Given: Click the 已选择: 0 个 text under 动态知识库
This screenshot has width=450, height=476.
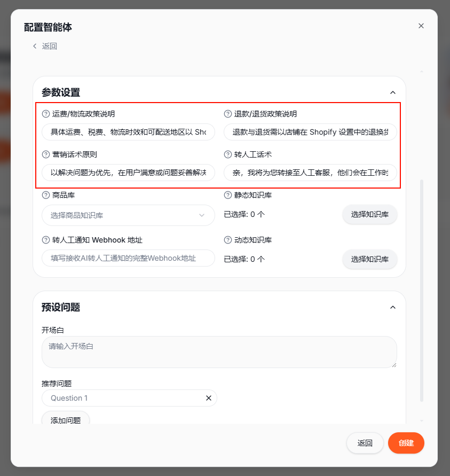Looking at the screenshot, I should point(244,259).
